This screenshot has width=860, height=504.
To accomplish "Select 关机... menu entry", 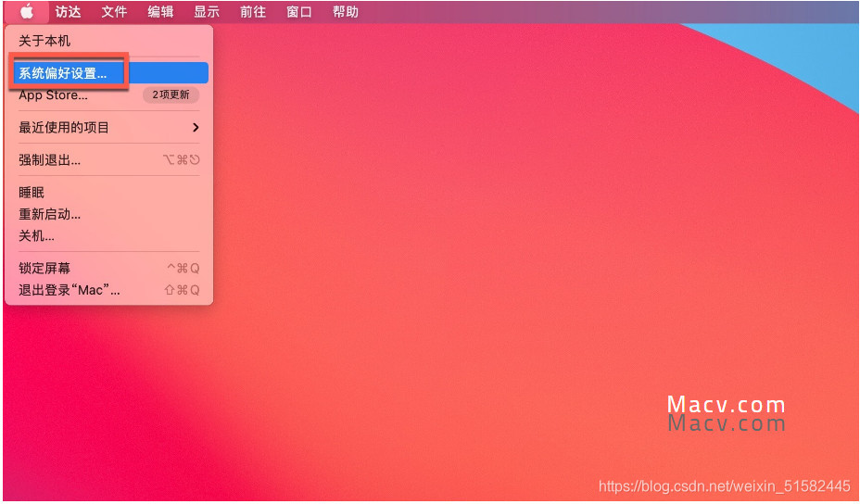I will click(108, 236).
